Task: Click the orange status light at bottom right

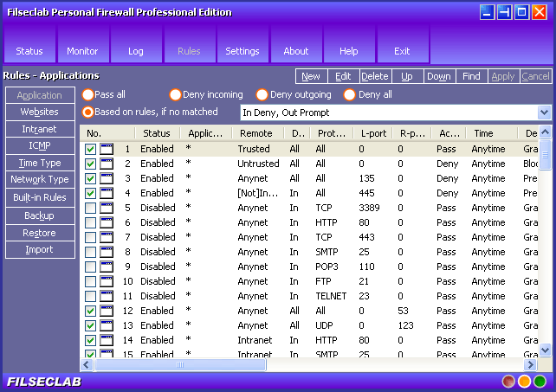Action: point(524,381)
